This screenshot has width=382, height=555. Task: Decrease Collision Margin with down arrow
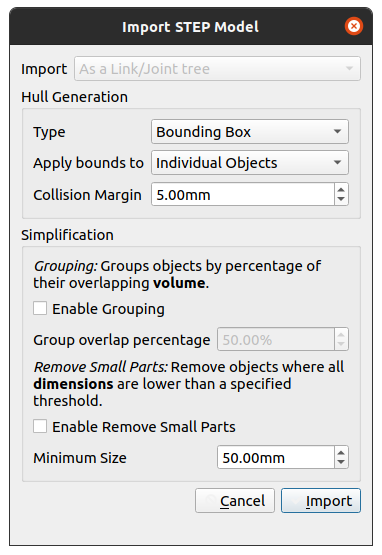pos(341,199)
